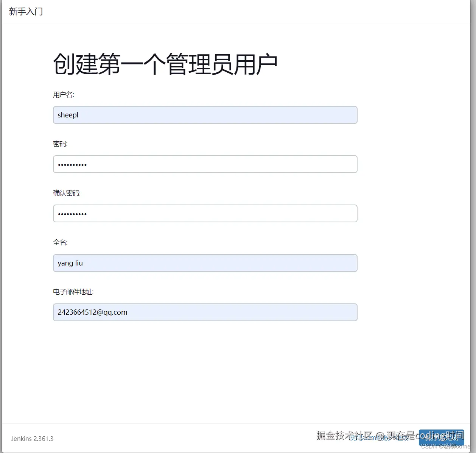The image size is (476, 453).
Task: Click the email field with "2423664512@qq.com"
Action: 205,312
